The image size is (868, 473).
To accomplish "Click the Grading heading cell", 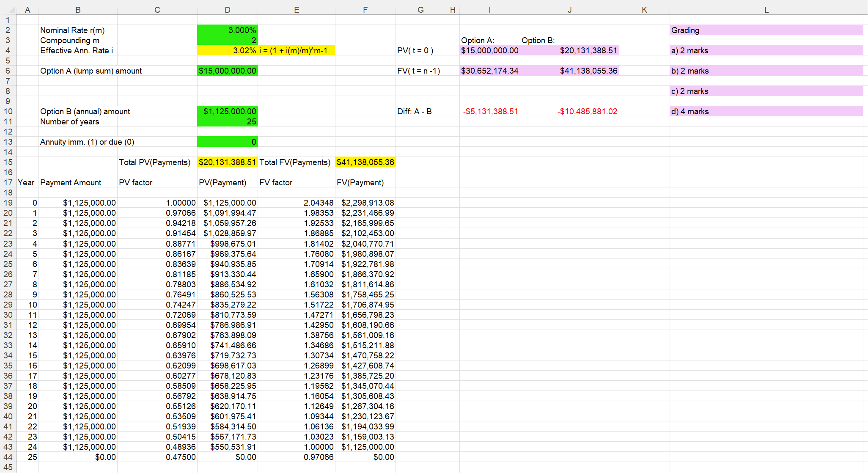I will click(766, 30).
